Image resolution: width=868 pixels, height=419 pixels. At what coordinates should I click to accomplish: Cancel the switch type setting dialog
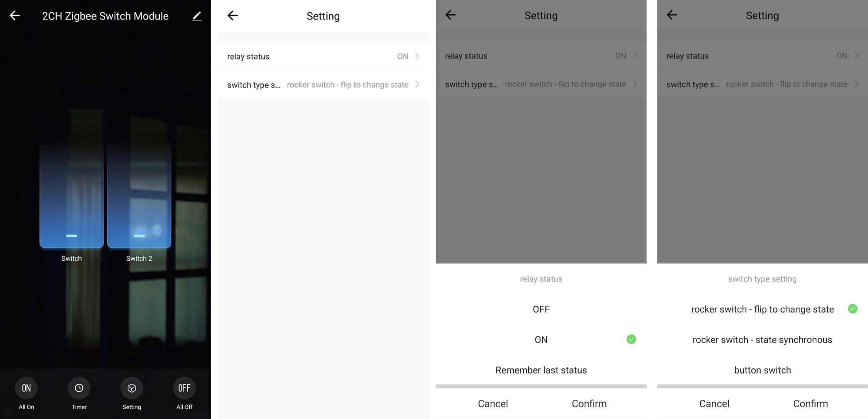coord(714,404)
